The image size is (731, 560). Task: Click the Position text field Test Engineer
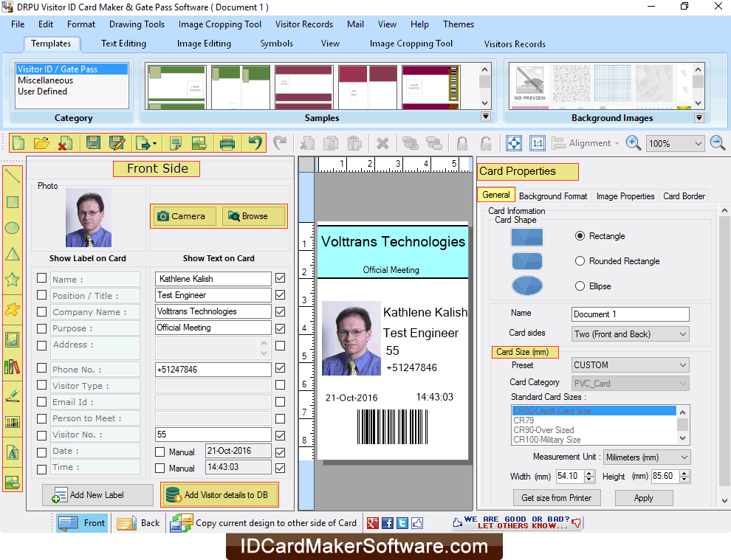click(x=213, y=295)
